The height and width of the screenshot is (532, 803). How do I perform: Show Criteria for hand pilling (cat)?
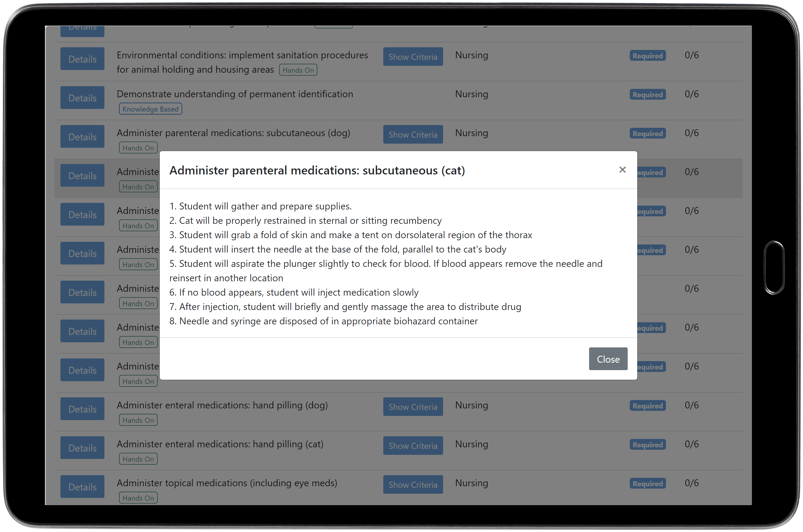coord(413,446)
